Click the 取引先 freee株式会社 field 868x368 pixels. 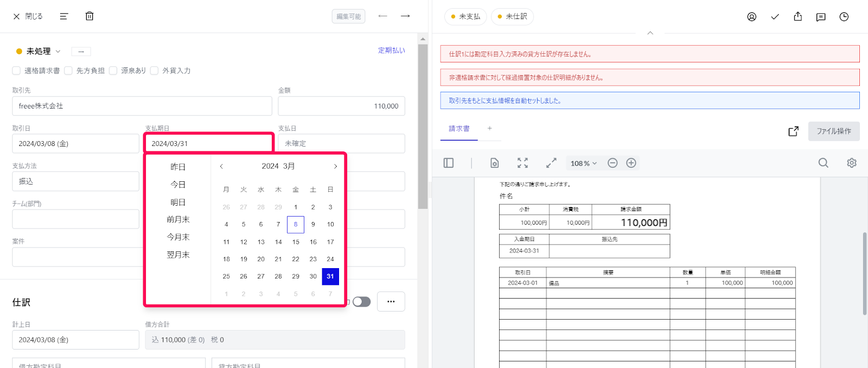142,106
